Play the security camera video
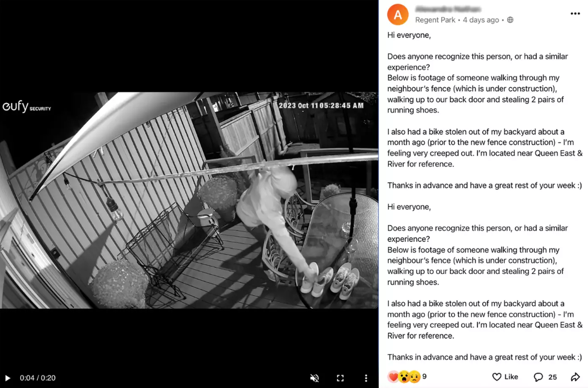588x388 pixels. (x=8, y=378)
